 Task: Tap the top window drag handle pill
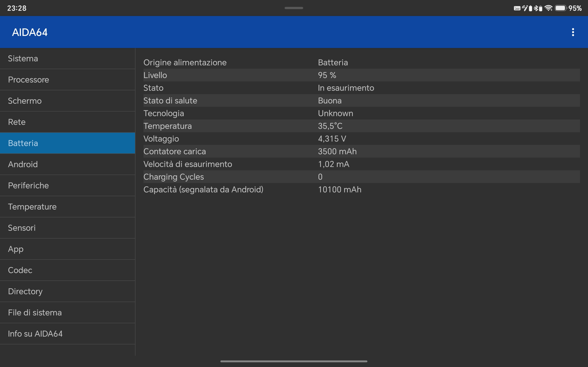point(294,8)
